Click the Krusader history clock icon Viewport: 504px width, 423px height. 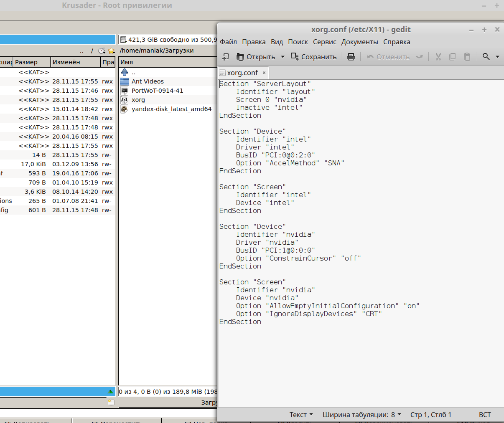(x=102, y=51)
